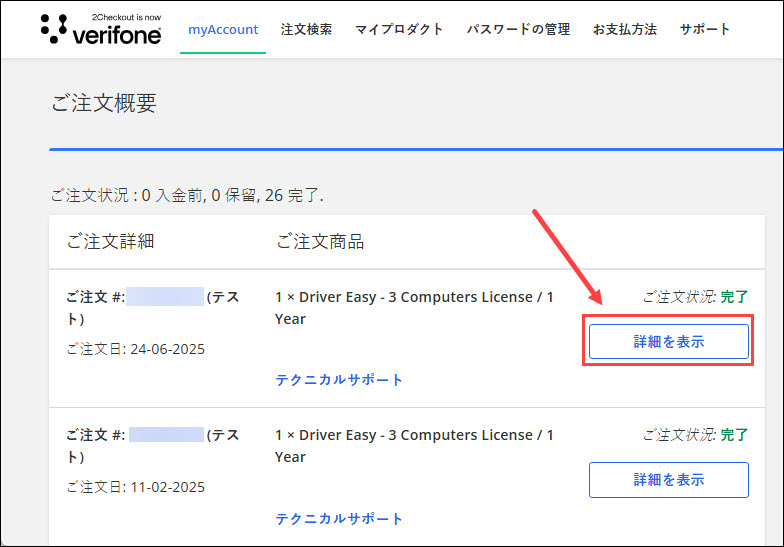Click the first order's redacted order number
This screenshot has width=784, height=547.
165,296
